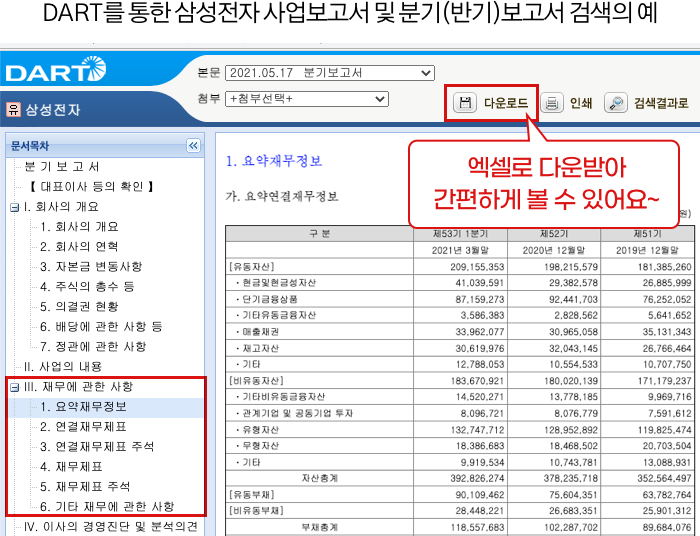
Task: Click the DART logo
Action: pyautogui.click(x=55, y=72)
